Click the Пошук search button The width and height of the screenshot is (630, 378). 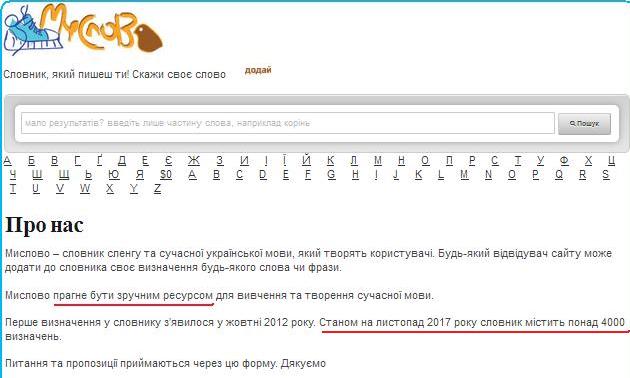(584, 124)
